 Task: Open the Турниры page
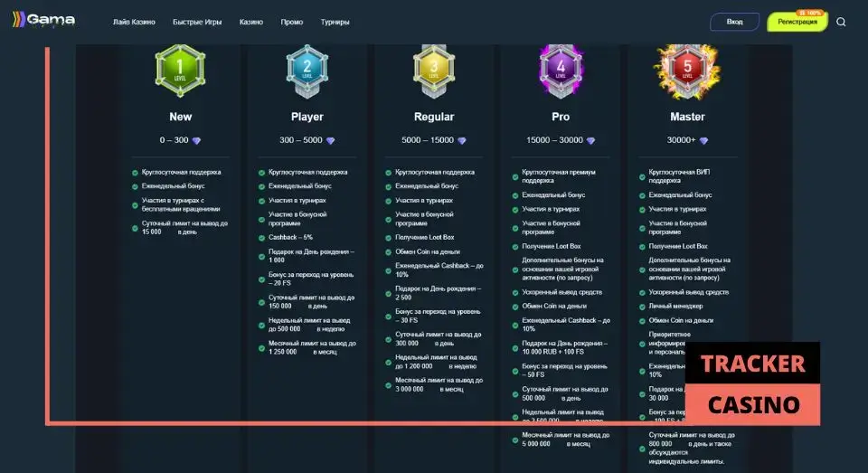(335, 22)
